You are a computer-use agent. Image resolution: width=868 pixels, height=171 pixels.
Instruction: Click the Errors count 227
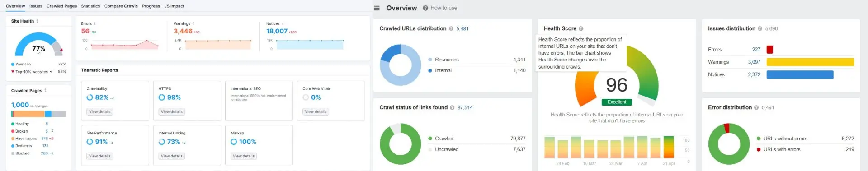756,50
